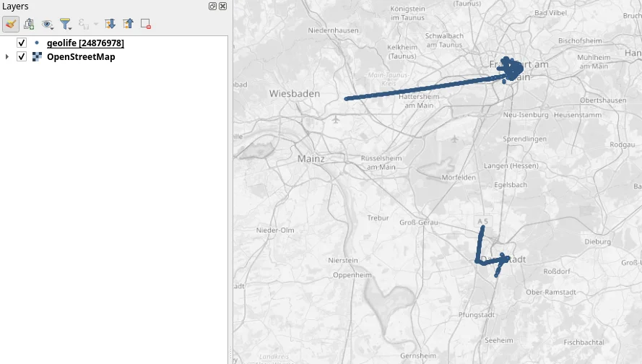
Task: Click the Remove Layer/Group icon
Action: click(x=145, y=24)
